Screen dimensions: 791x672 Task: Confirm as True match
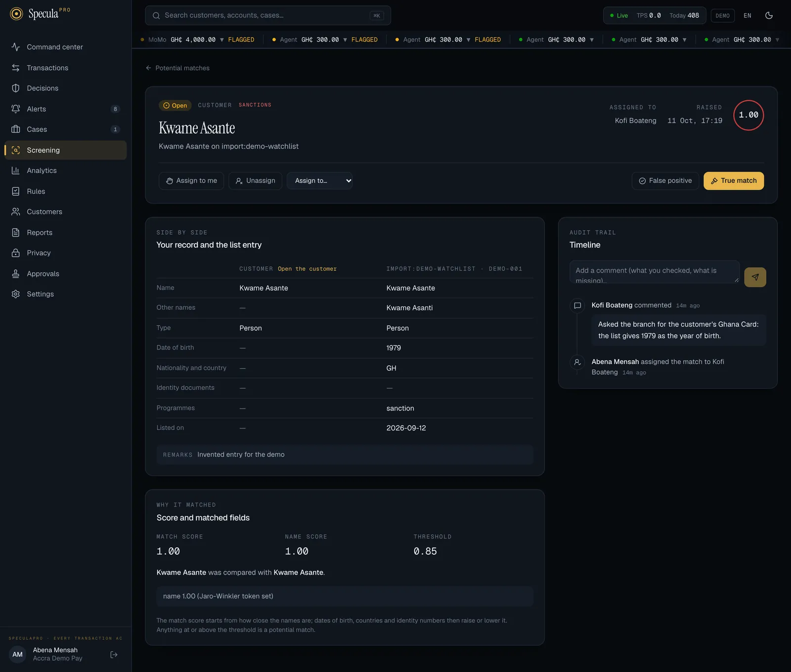tap(734, 181)
